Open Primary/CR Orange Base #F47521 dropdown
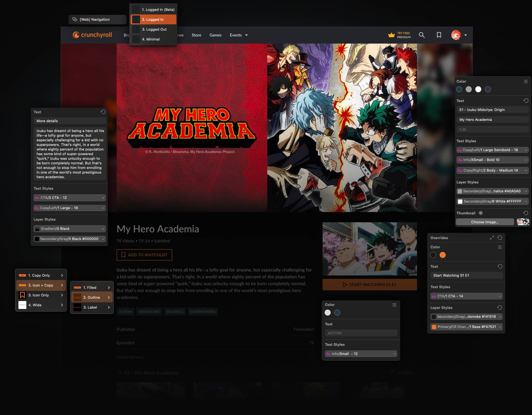The image size is (532, 415). click(466, 327)
